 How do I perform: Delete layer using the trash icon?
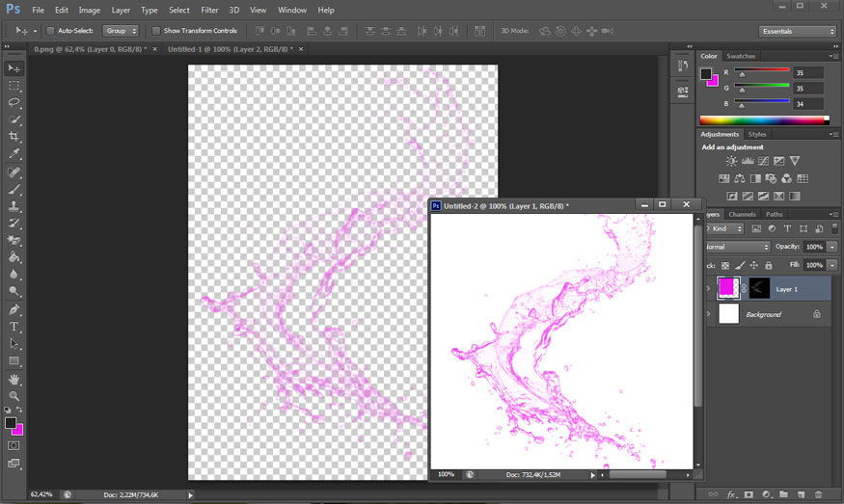tap(817, 494)
